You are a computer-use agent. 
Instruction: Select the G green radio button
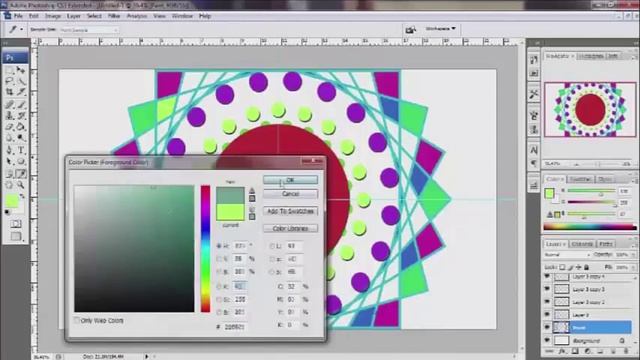(x=219, y=299)
